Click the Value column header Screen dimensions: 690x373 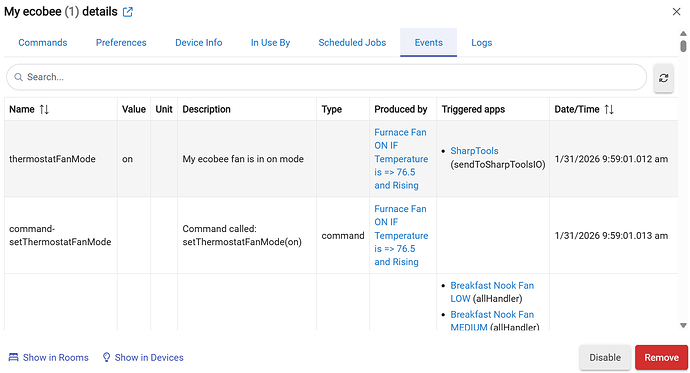[x=134, y=109]
